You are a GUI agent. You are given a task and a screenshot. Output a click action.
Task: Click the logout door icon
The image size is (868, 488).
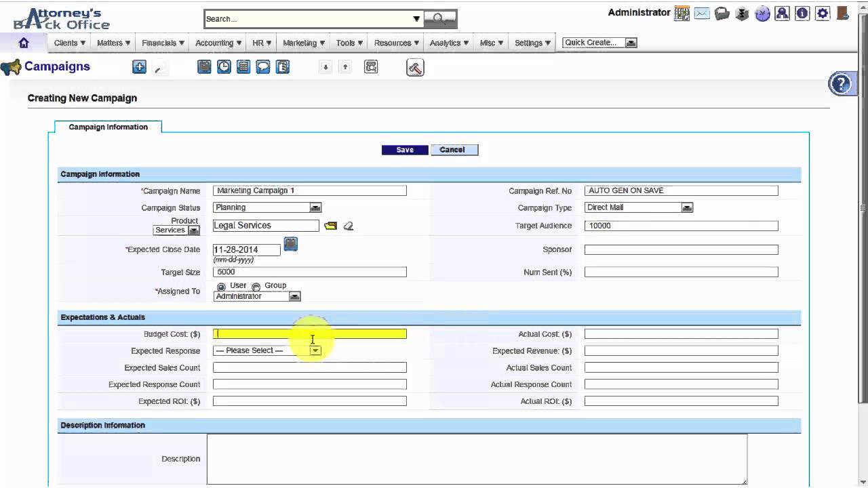[x=842, y=13]
